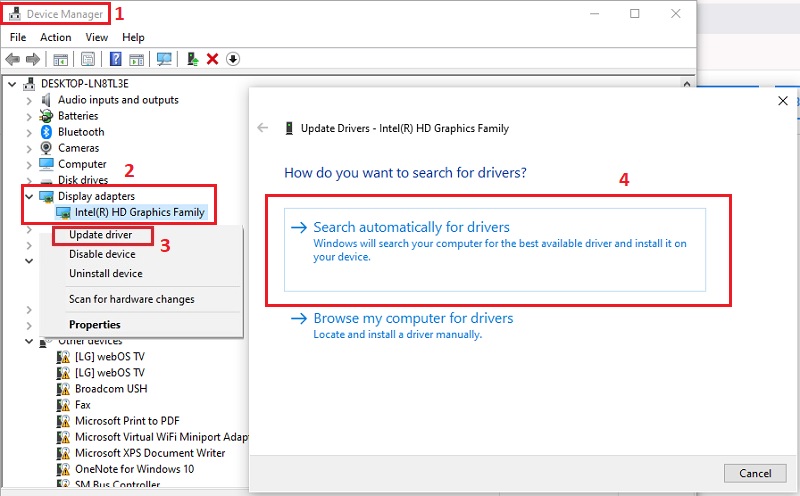Open the View menu
This screenshot has height=496, width=800.
click(x=96, y=37)
